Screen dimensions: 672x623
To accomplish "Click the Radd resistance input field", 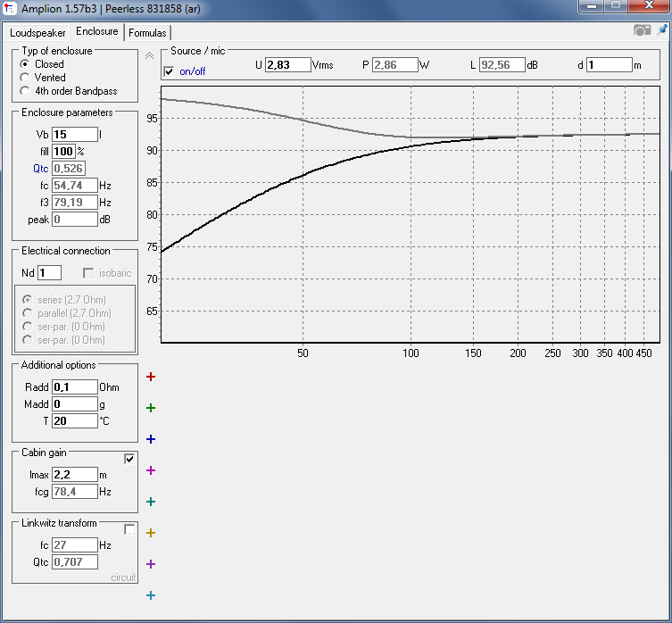I will click(x=75, y=387).
